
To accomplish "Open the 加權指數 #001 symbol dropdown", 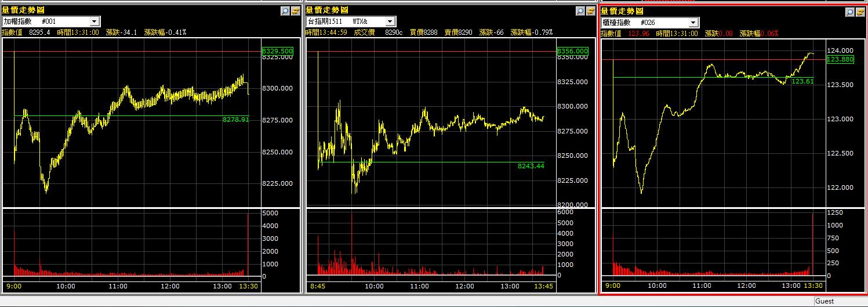I will 95,21.
